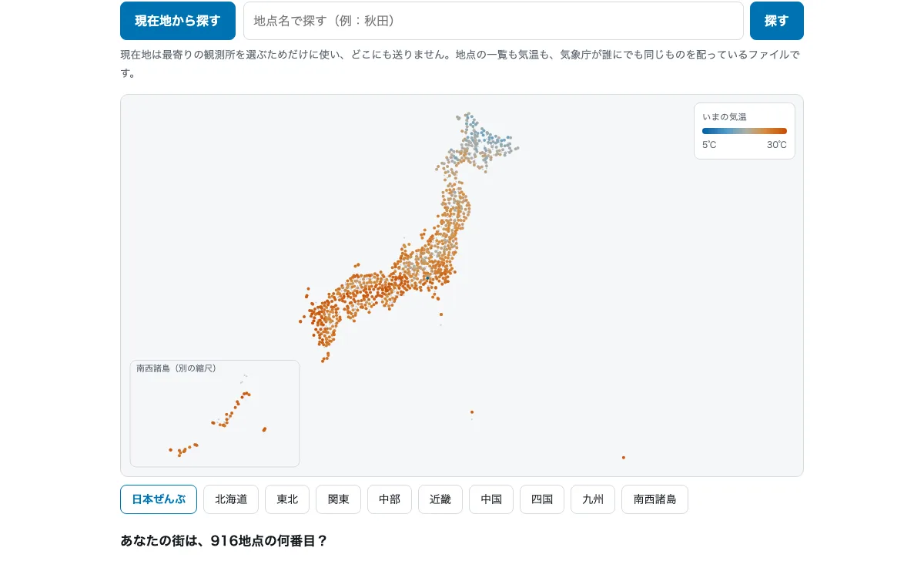Switch to the 四国 region tab

[542, 499]
